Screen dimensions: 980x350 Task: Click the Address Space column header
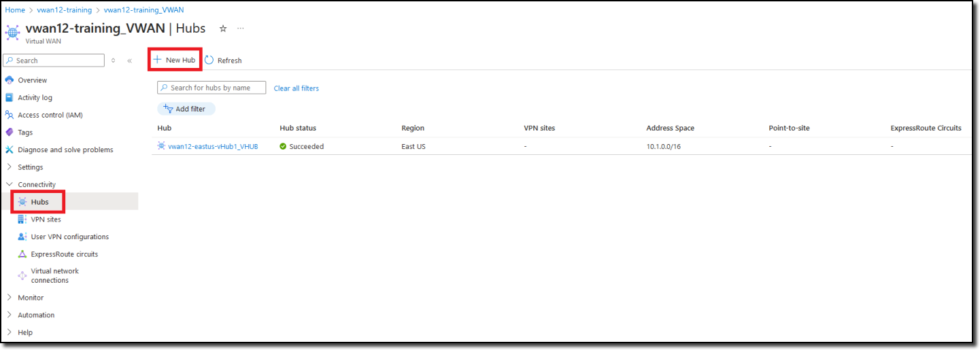(670, 128)
